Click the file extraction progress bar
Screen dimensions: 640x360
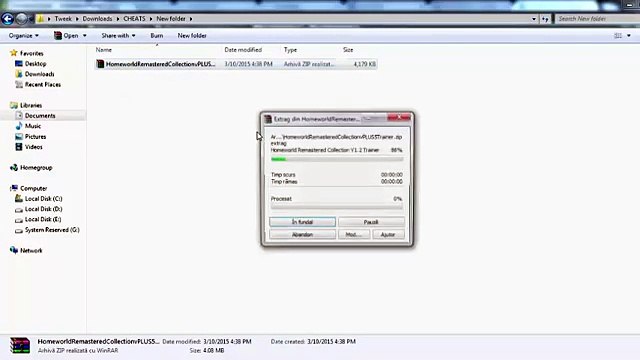pyautogui.click(x=337, y=159)
